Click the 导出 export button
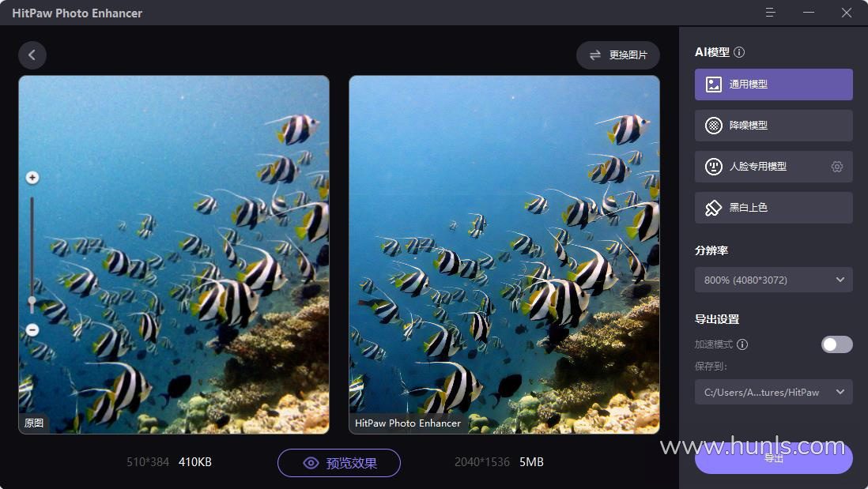 773,458
